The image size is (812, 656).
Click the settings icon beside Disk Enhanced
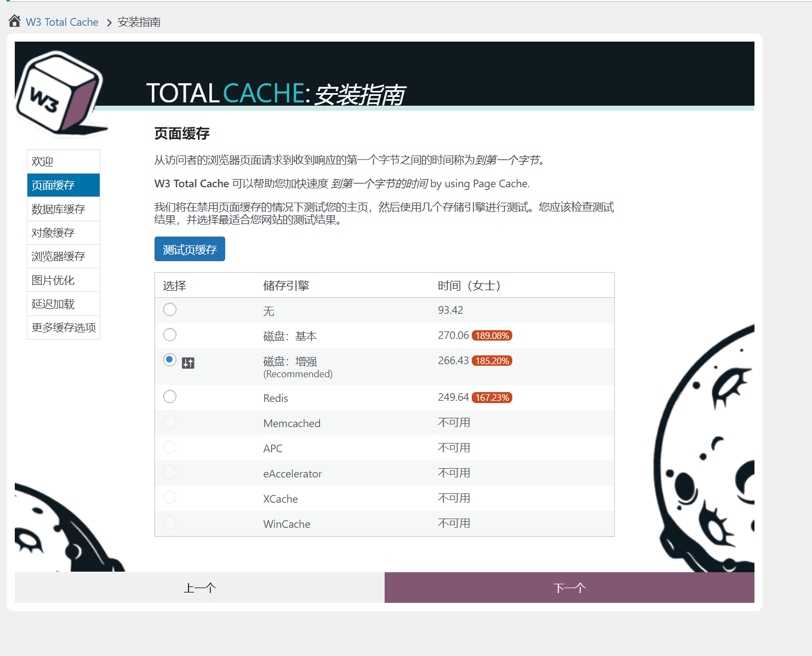(188, 362)
